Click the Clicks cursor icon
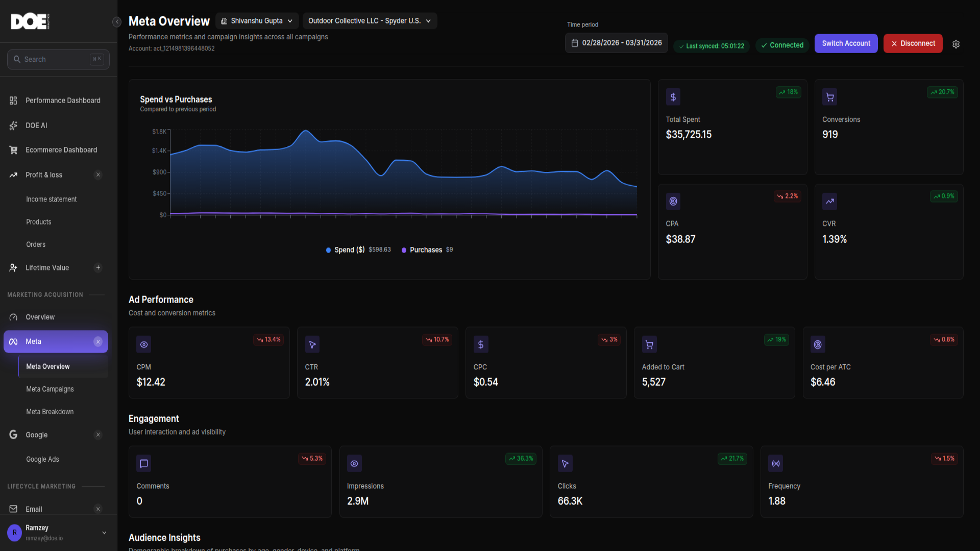Viewport: 980px width, 551px height. coord(565,464)
